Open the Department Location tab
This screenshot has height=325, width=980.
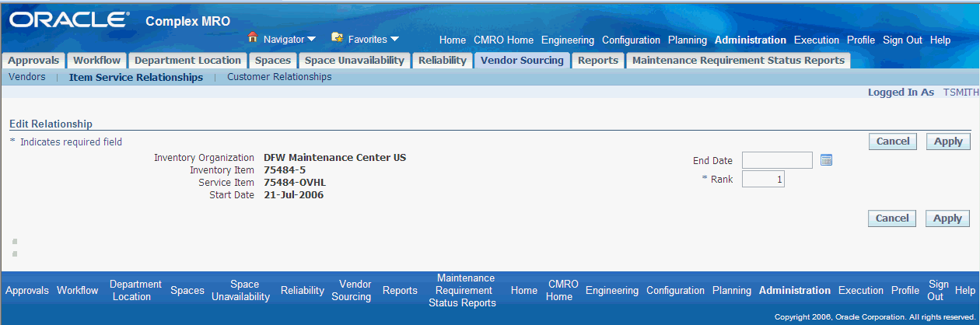point(188,60)
